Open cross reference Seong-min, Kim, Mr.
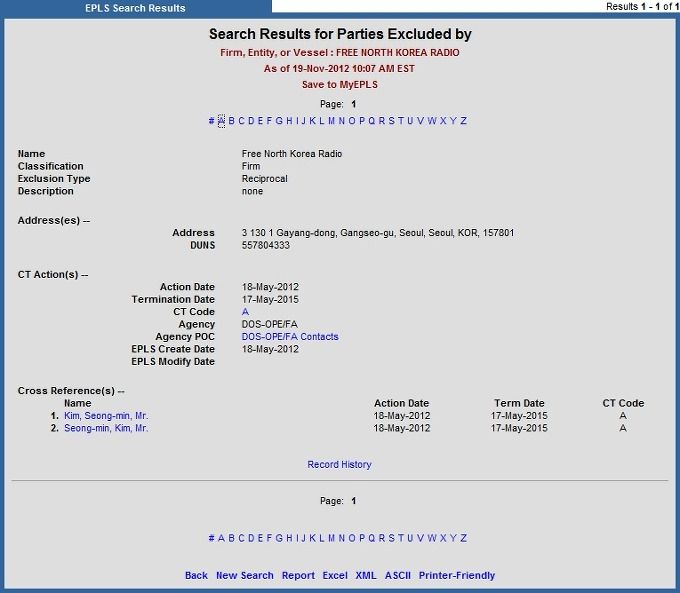680x593 pixels. (106, 428)
